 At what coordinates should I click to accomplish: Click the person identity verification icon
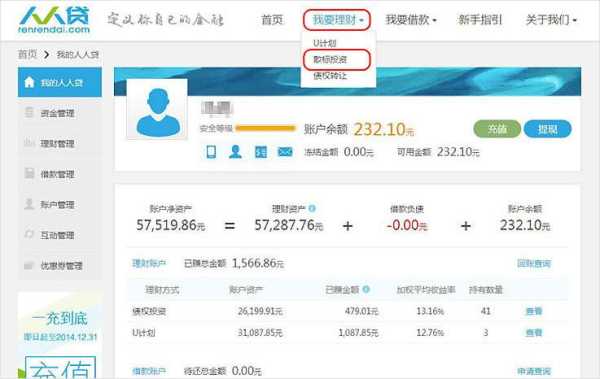pyautogui.click(x=235, y=152)
